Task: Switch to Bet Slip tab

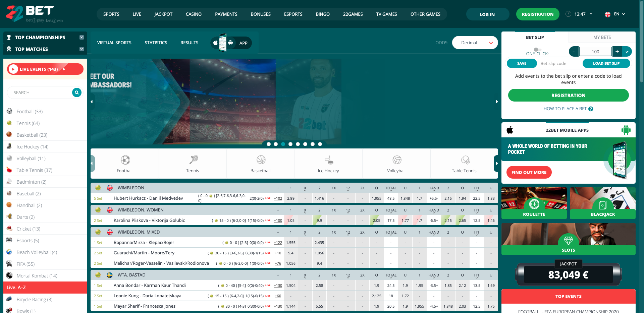Action: 535,37
